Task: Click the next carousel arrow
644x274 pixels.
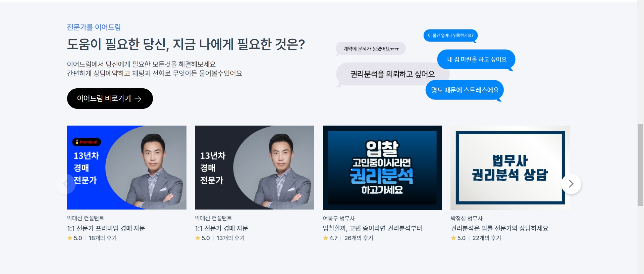Action: [571, 184]
